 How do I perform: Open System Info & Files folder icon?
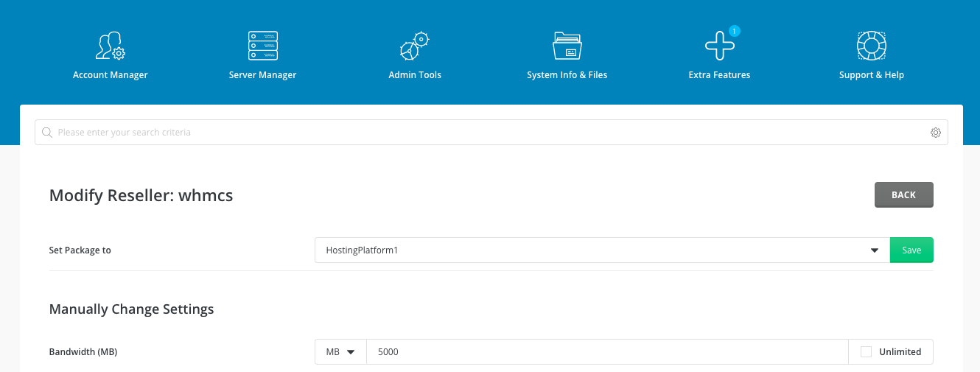click(567, 46)
